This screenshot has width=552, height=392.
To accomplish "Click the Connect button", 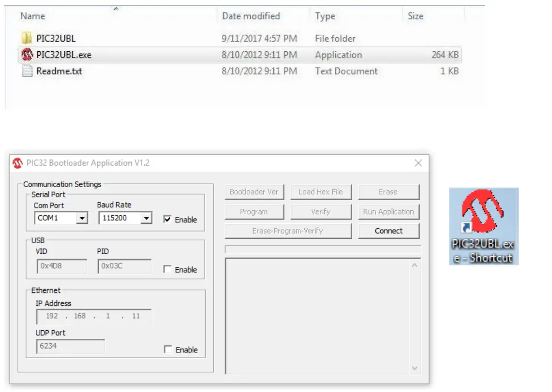I will (x=388, y=231).
